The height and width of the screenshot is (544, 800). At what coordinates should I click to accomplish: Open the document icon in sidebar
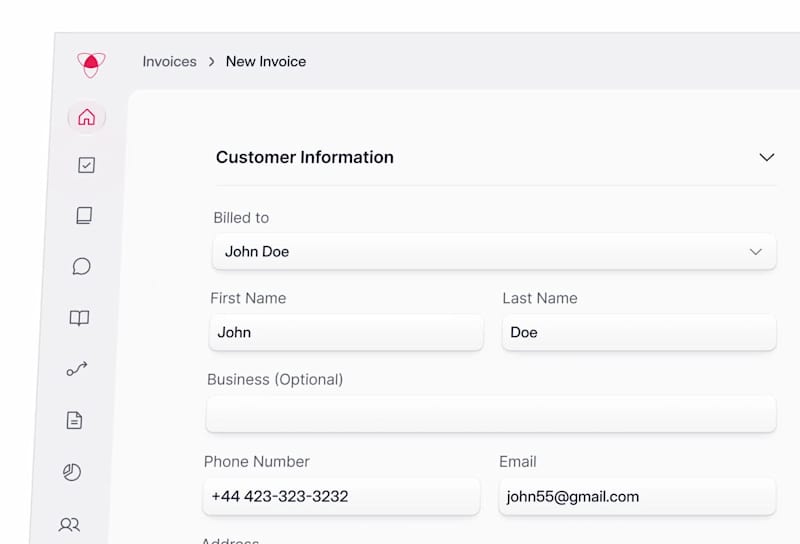point(74,421)
